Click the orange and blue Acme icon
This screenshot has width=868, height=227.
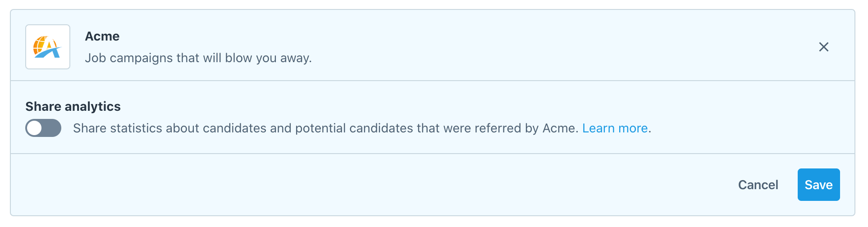pyautogui.click(x=47, y=47)
